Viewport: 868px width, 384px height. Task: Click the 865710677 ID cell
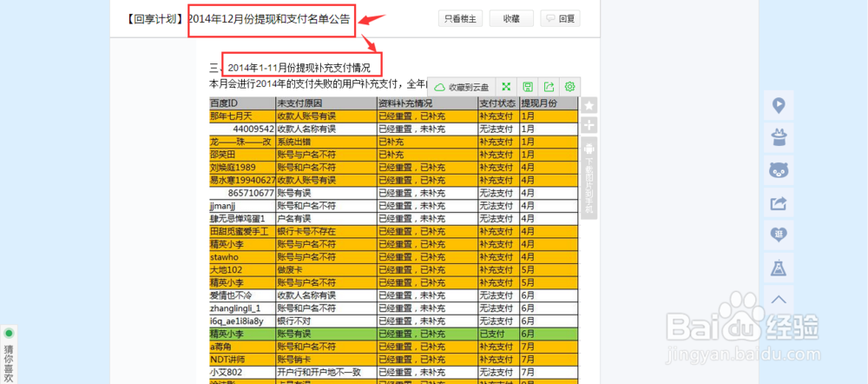(242, 193)
